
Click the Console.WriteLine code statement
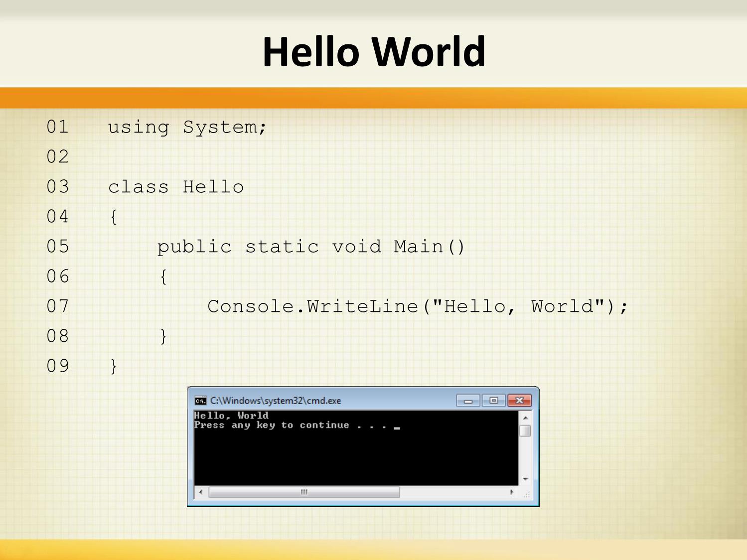418,306
